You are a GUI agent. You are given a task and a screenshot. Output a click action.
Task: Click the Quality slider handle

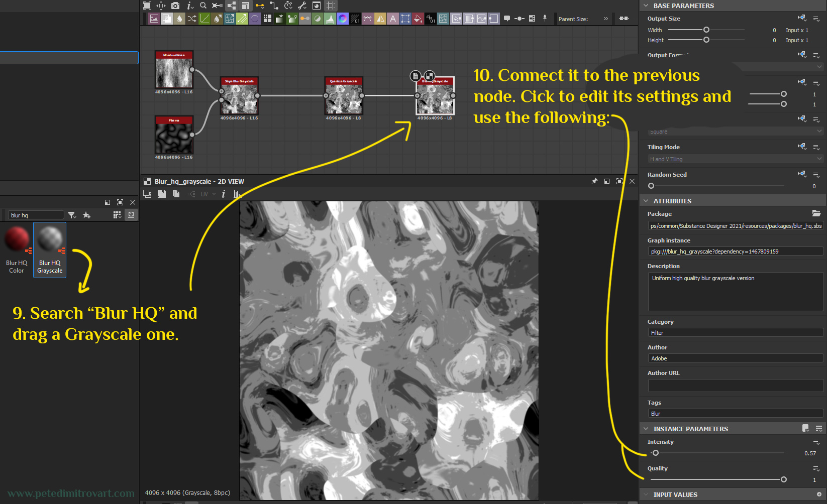783,479
